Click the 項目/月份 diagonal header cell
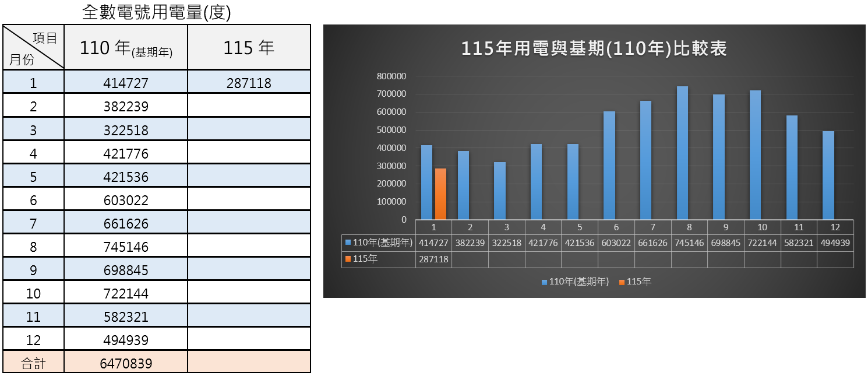 (33, 45)
